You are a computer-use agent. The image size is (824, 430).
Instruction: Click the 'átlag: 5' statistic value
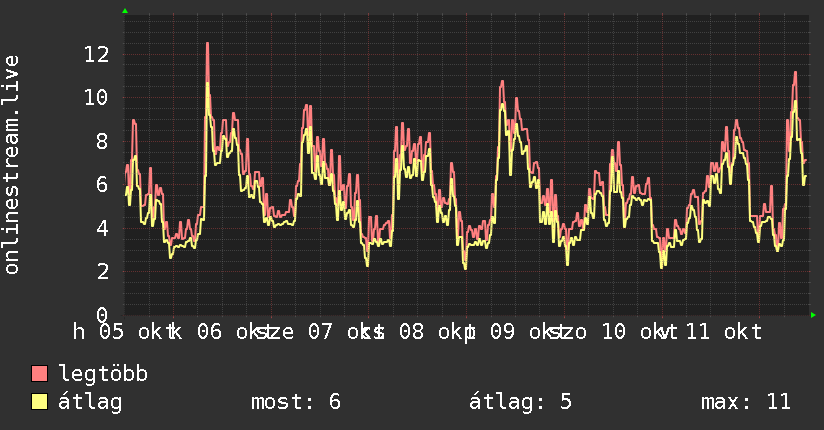(520, 402)
